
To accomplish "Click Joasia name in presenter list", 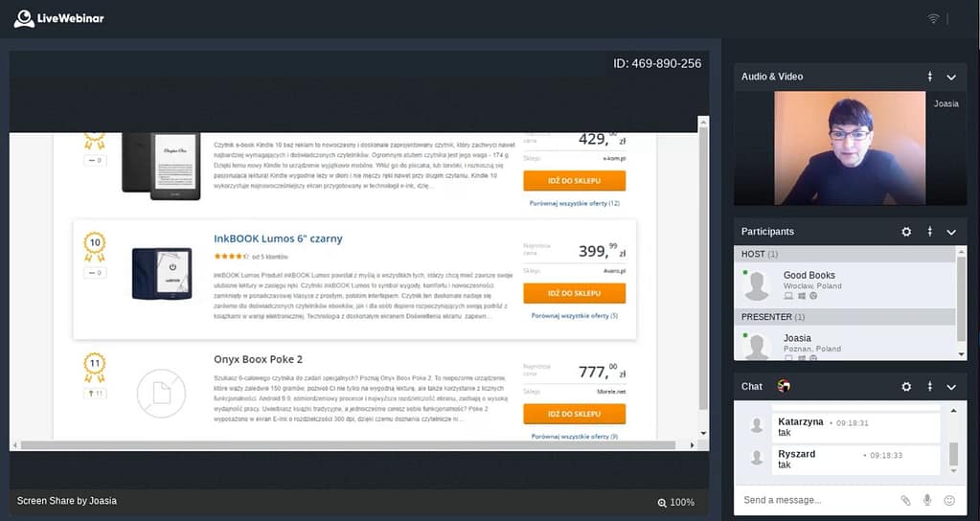I will (797, 338).
